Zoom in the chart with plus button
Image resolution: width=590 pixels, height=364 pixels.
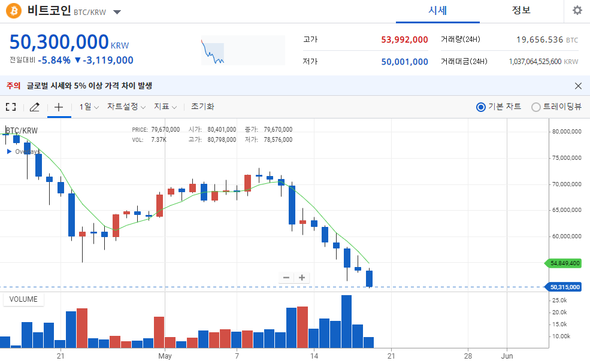[x=302, y=278]
